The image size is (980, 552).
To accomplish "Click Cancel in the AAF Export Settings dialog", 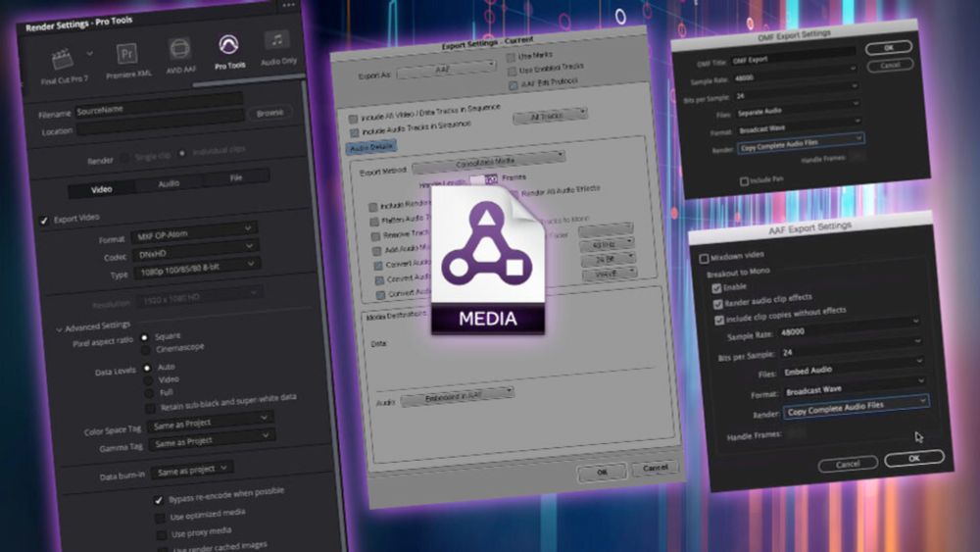I will pyautogui.click(x=848, y=464).
